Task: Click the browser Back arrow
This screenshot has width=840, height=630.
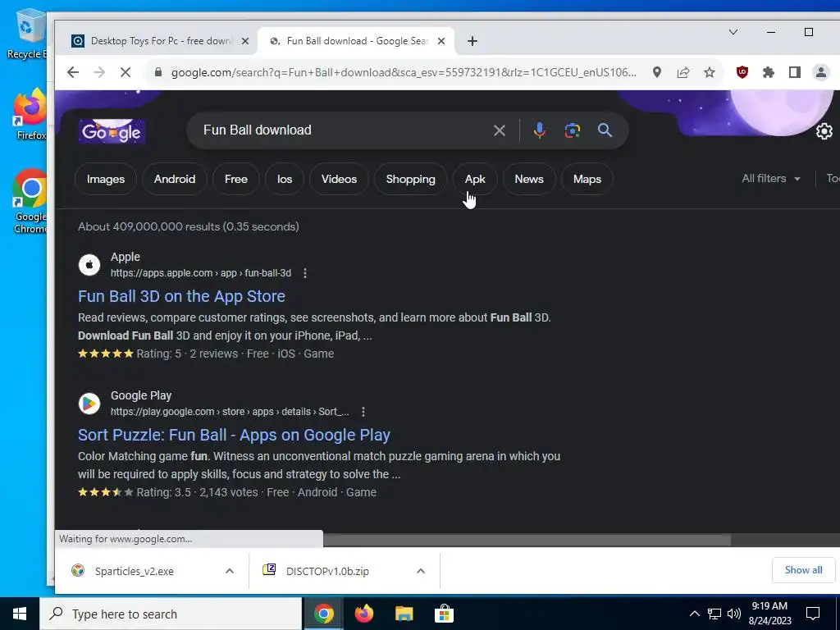Action: (x=73, y=72)
